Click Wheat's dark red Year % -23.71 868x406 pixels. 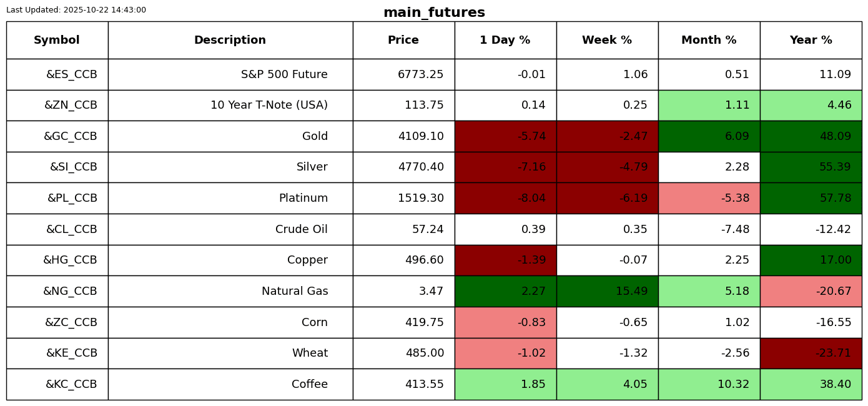tap(811, 353)
